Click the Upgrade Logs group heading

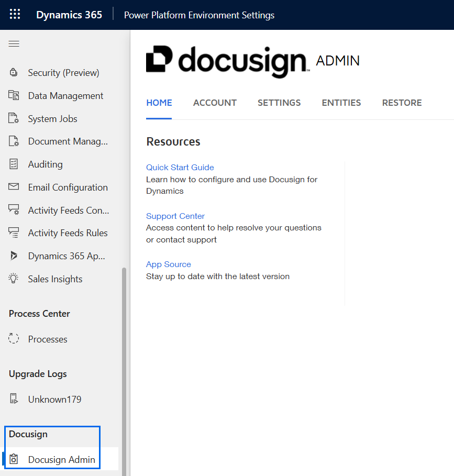tap(38, 374)
